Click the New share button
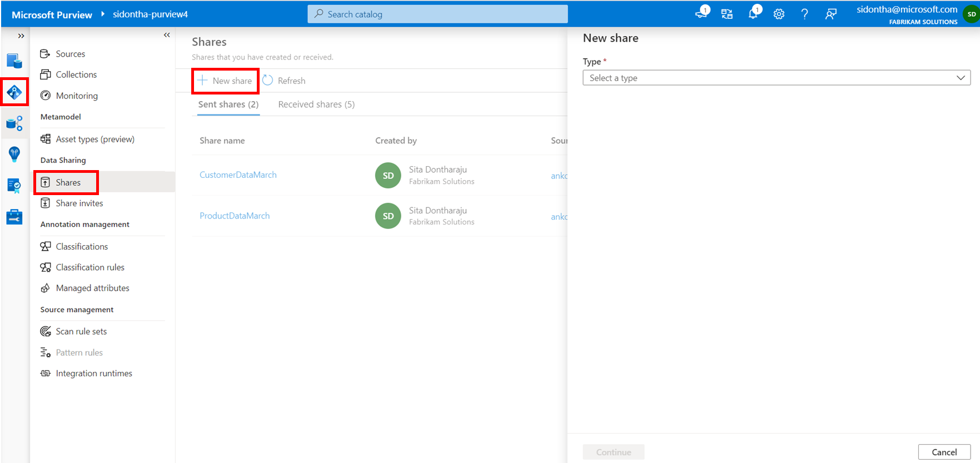The image size is (980, 463). [225, 81]
